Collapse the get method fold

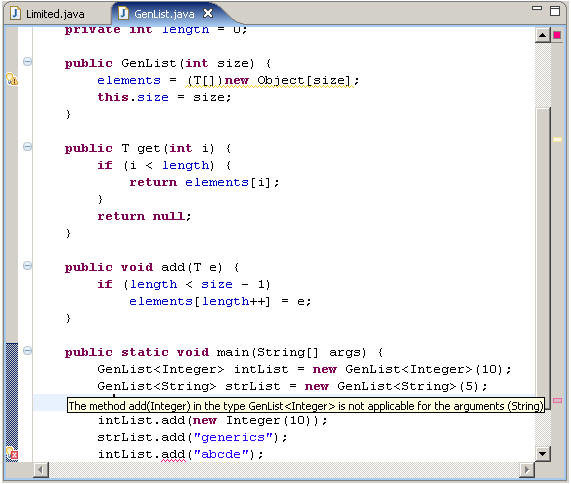[27, 147]
